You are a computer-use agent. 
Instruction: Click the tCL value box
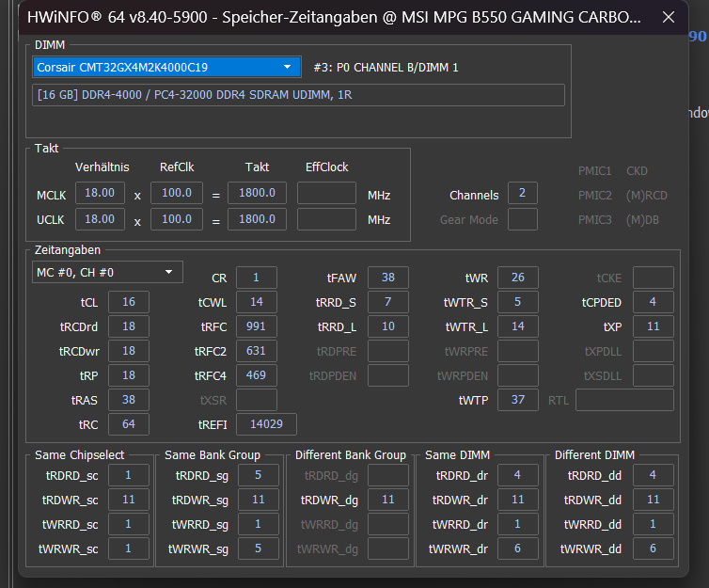coord(129,302)
